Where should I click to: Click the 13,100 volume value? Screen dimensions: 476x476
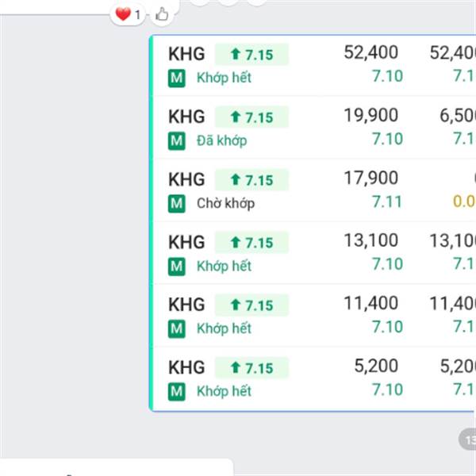(x=371, y=241)
